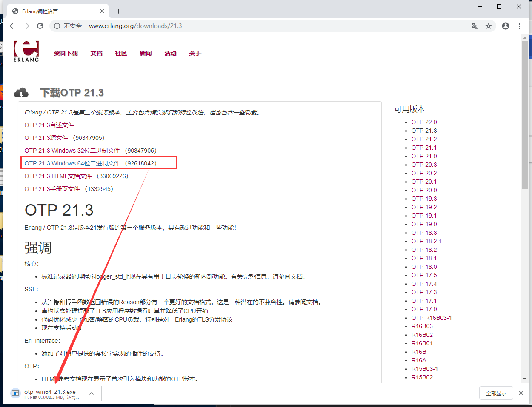Open OTP 18.2 version link
Screen dimensions: 532x407
pyautogui.click(x=424, y=250)
